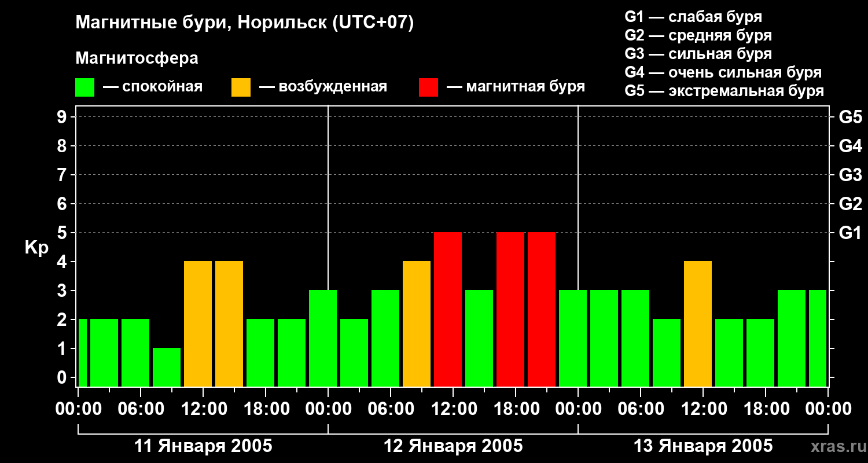
Task: Select the 18:00 time label under 13 Января
Action: click(766, 409)
